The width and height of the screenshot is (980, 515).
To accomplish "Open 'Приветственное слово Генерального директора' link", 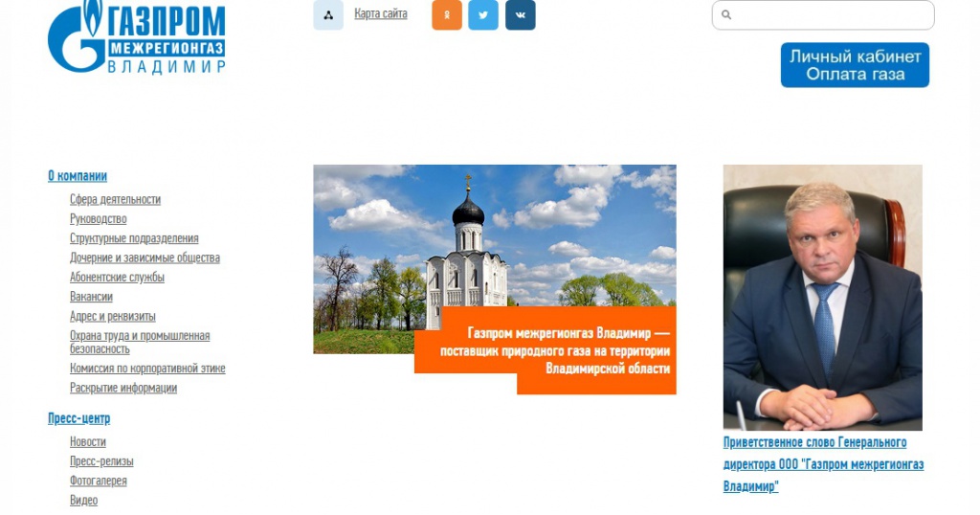I will click(x=823, y=464).
